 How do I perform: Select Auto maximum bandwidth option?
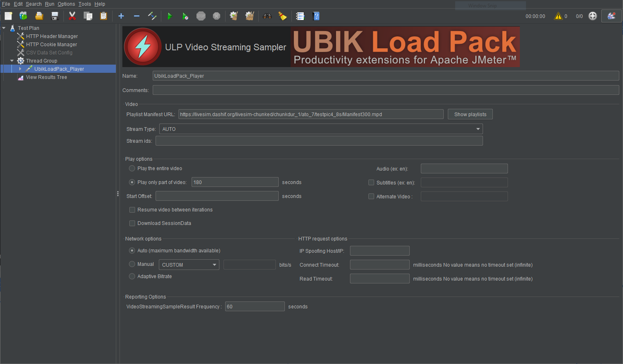point(132,251)
